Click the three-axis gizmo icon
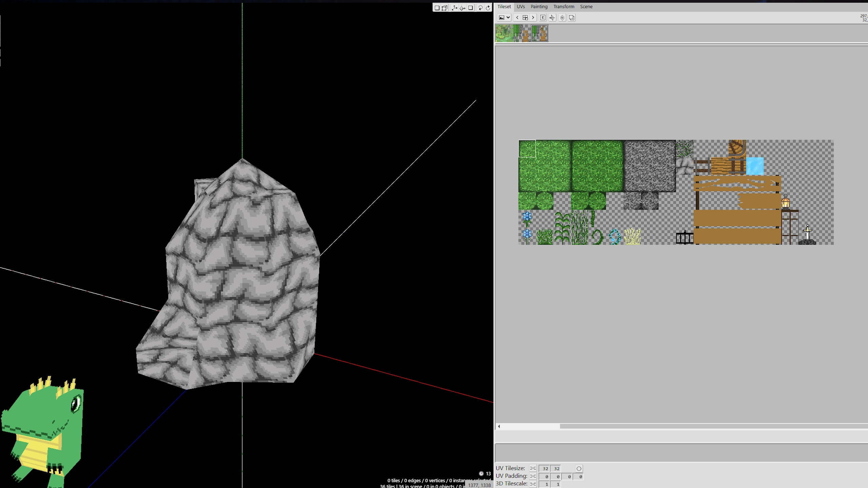Image resolution: width=868 pixels, height=488 pixels. pos(454,8)
